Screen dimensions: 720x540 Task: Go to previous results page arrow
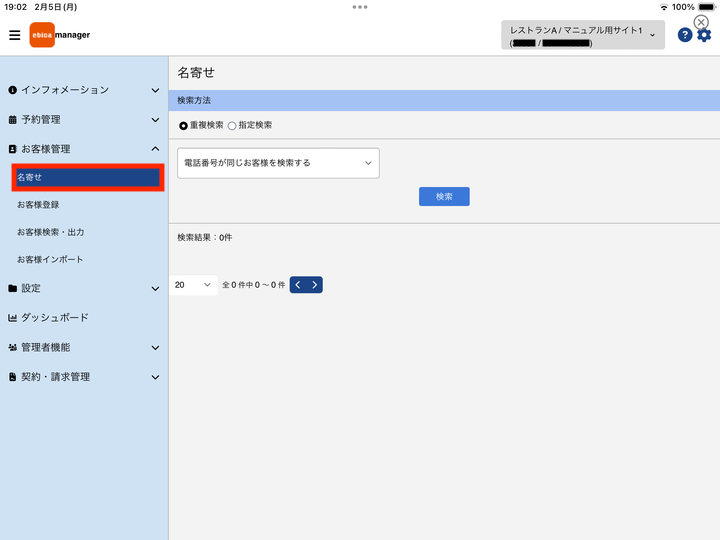(x=298, y=285)
